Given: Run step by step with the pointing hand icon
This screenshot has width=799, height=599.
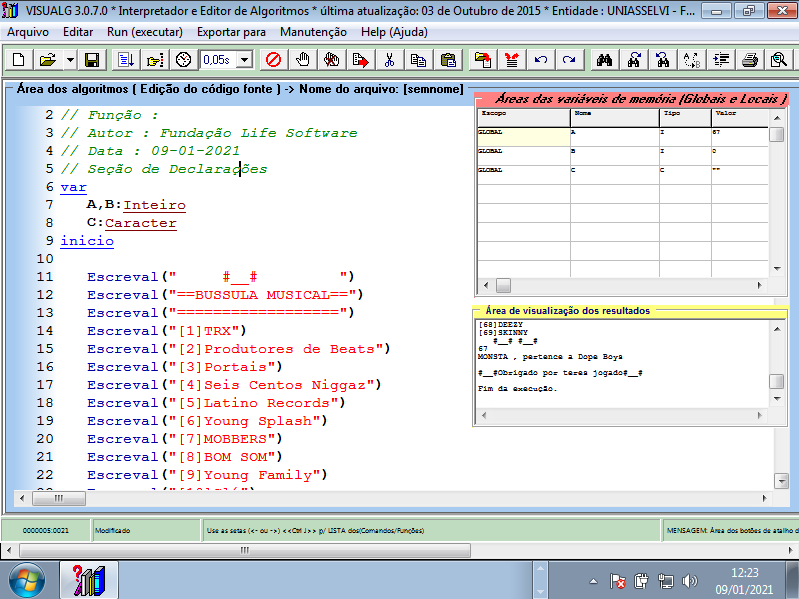Looking at the screenshot, I should coord(154,60).
